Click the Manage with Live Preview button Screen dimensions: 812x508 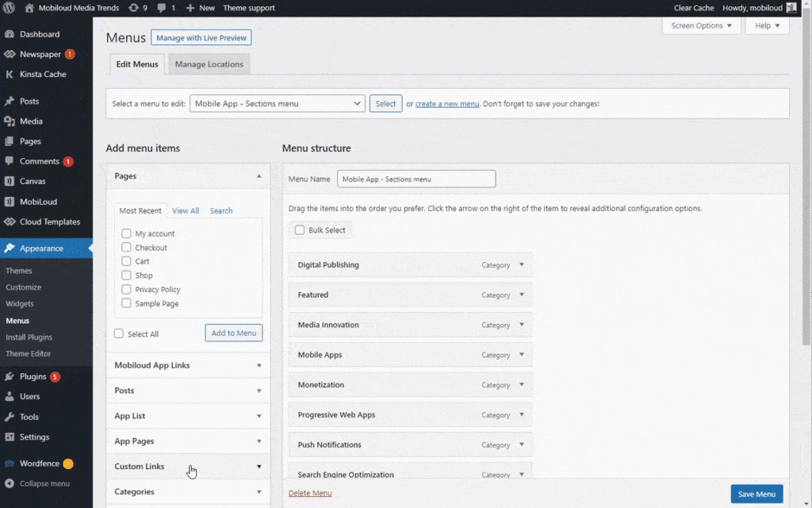[201, 38]
